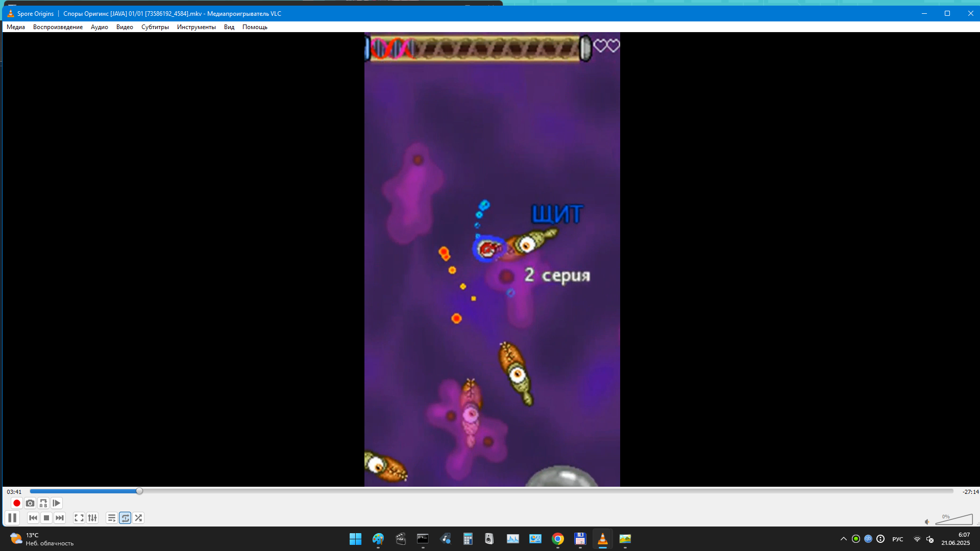Skip to next media item
This screenshot has height=551, width=980.
60,518
